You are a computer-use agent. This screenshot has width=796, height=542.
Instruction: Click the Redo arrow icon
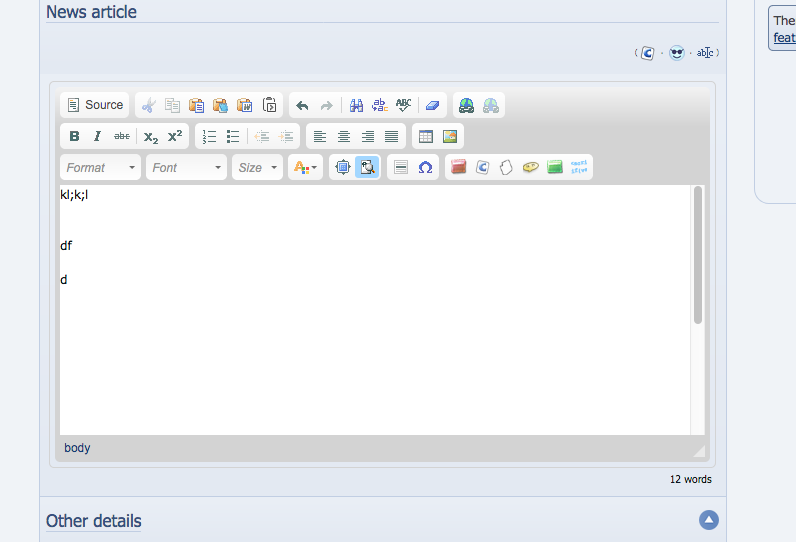(326, 105)
